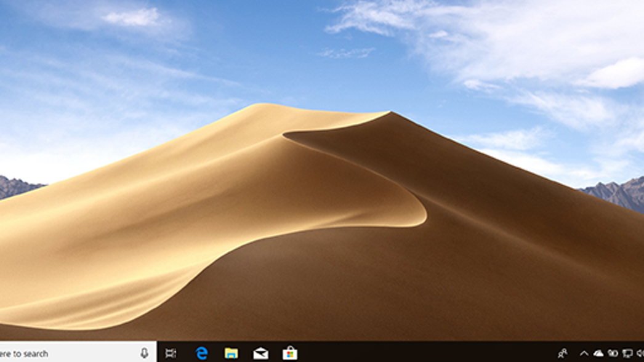Image resolution: width=644 pixels, height=362 pixels.
Task: Open the Microsoft Store from the taskbar
Action: click(290, 353)
